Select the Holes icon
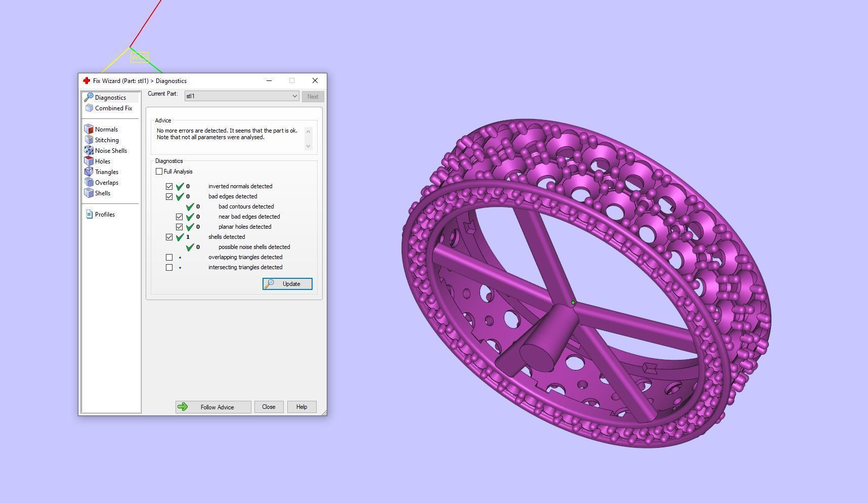 (89, 161)
